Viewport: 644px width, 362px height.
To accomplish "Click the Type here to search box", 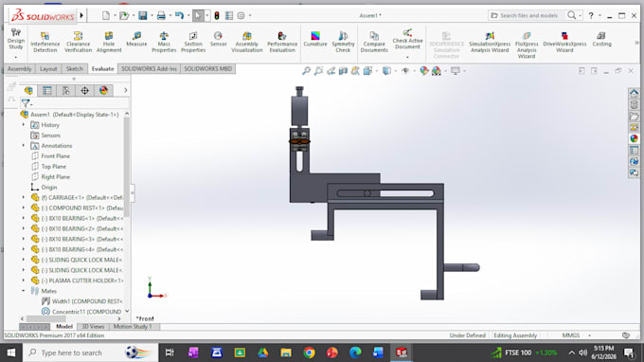I will click(90, 353).
